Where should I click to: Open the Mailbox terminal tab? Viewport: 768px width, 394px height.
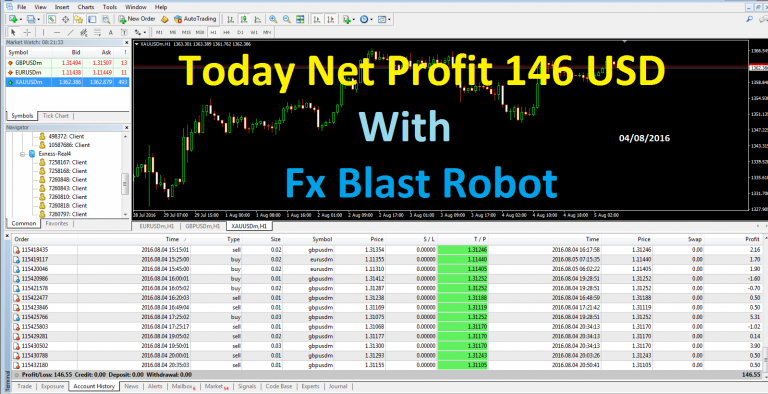[x=184, y=386]
